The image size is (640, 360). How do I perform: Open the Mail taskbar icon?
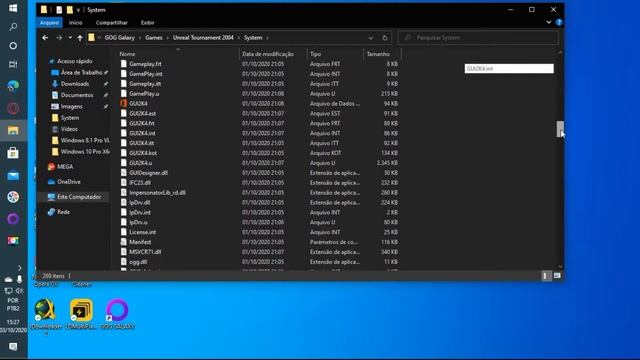[x=13, y=176]
